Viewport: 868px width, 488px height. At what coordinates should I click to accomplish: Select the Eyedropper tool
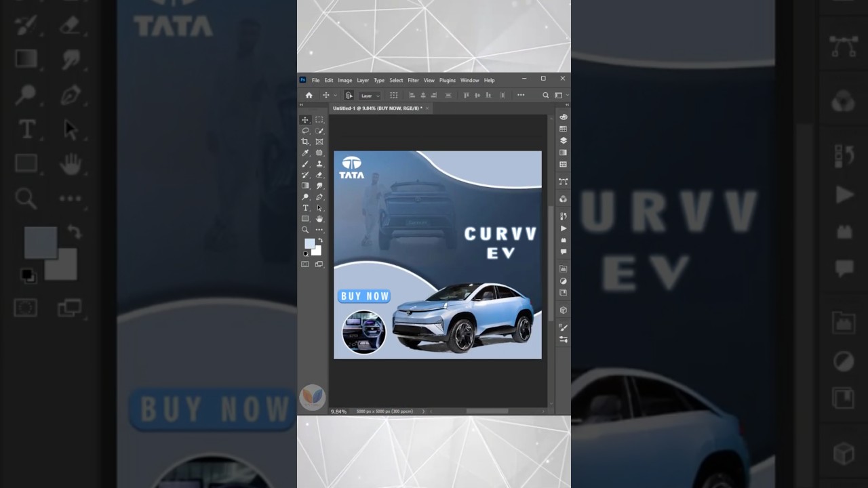305,152
